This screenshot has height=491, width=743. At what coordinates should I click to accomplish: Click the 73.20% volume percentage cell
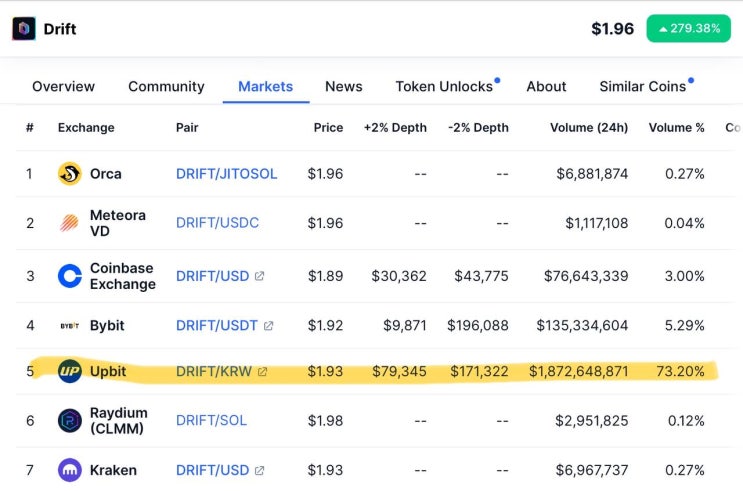680,371
